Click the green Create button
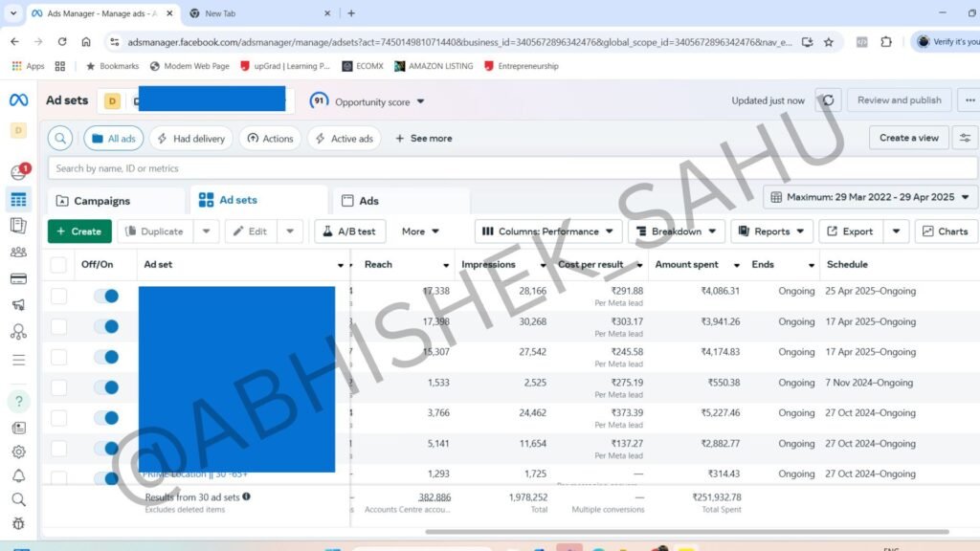The width and height of the screenshot is (980, 551). (79, 231)
